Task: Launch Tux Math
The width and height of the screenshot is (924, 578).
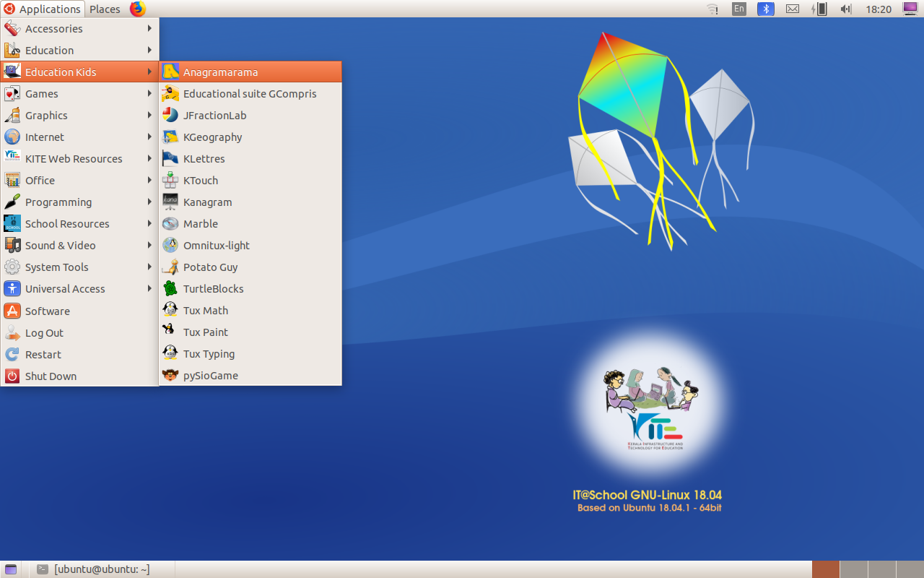Action: [x=205, y=310]
